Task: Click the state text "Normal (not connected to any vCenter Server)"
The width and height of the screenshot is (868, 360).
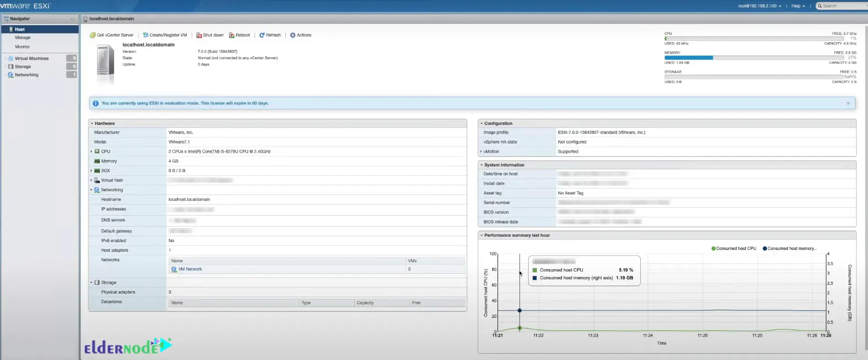Action: pos(238,58)
